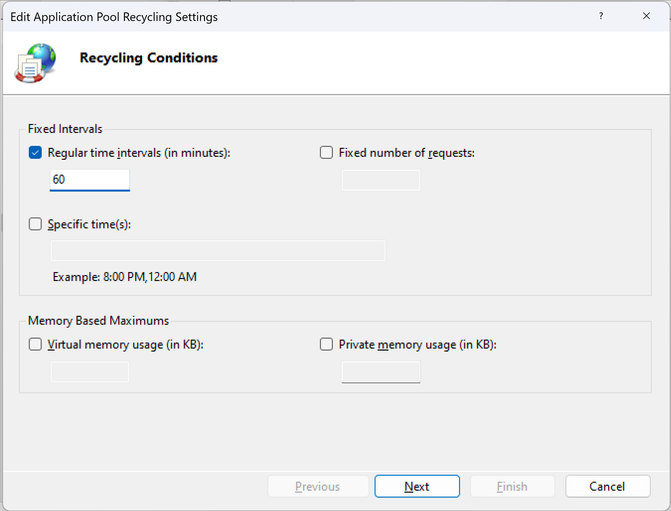Click the Fixed number of requests text box
The width and height of the screenshot is (671, 511).
[381, 180]
